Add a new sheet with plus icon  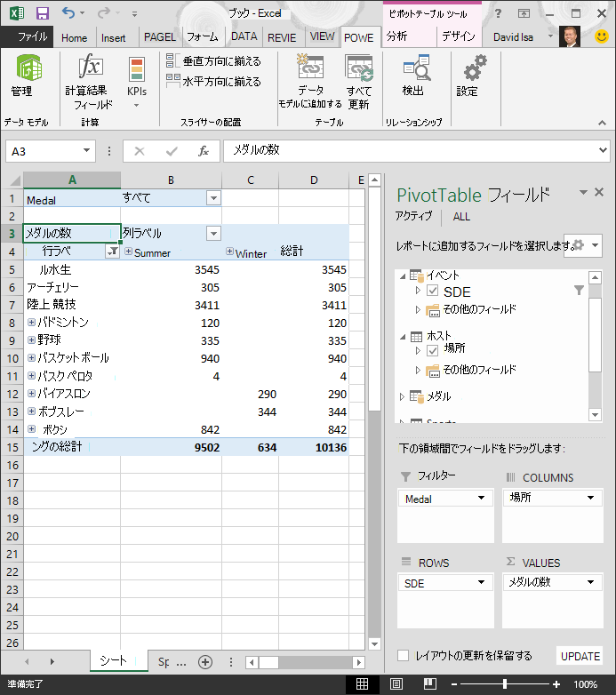pos(205,662)
